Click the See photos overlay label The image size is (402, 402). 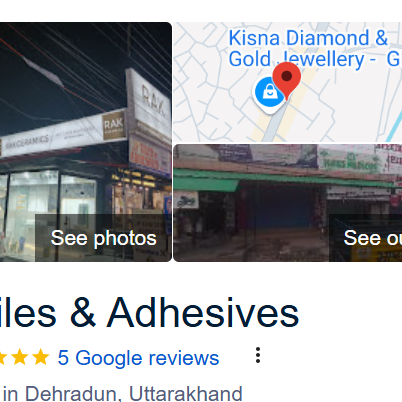click(103, 238)
